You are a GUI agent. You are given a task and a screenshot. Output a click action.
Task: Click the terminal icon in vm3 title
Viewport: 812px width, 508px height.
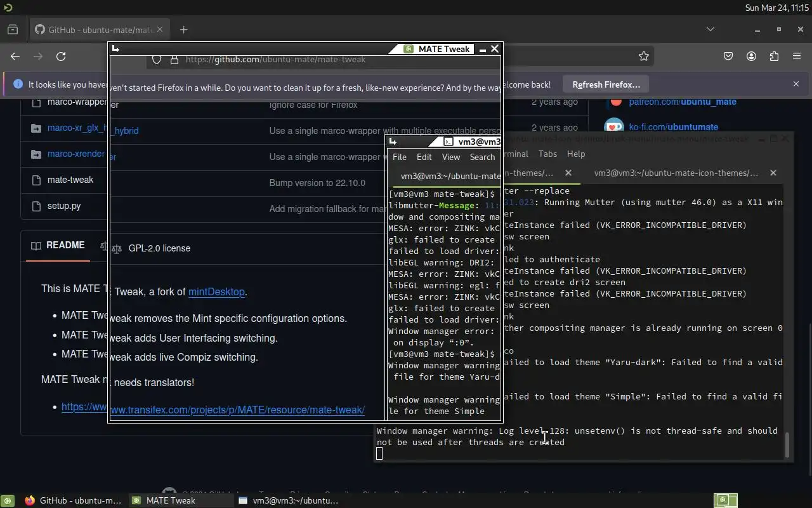[x=449, y=142]
